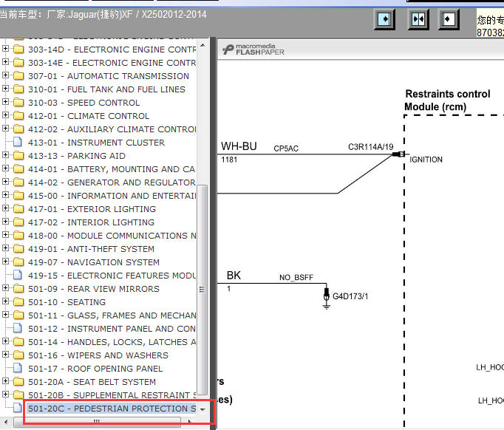
Task: Click document icon of 501-17 Roof Opening Panel
Action: (x=18, y=368)
